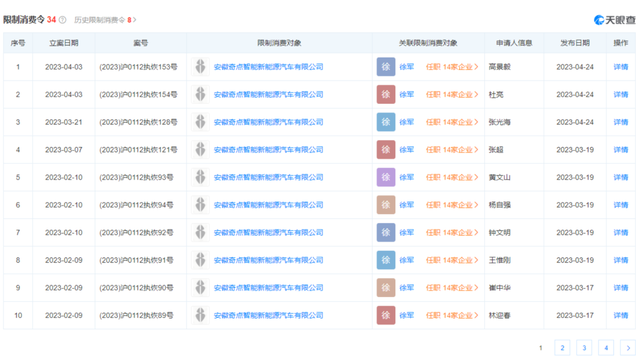Viewport: 640px width, 363px height.
Task: Click company logo icon in row 3
Action: coord(200,122)
